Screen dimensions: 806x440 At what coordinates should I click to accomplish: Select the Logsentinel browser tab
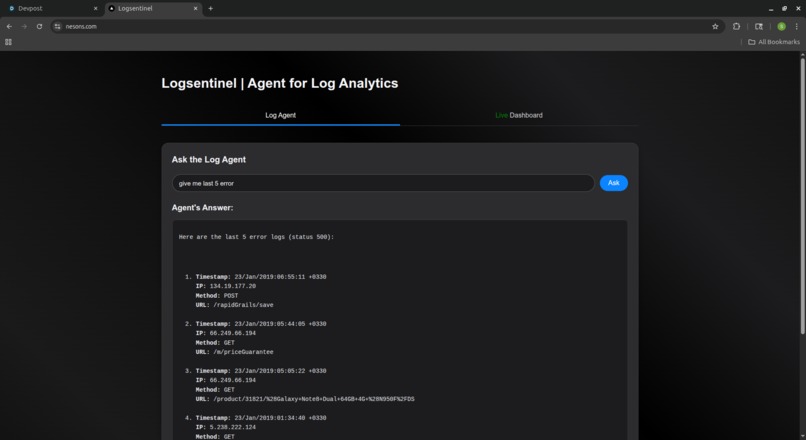153,9
